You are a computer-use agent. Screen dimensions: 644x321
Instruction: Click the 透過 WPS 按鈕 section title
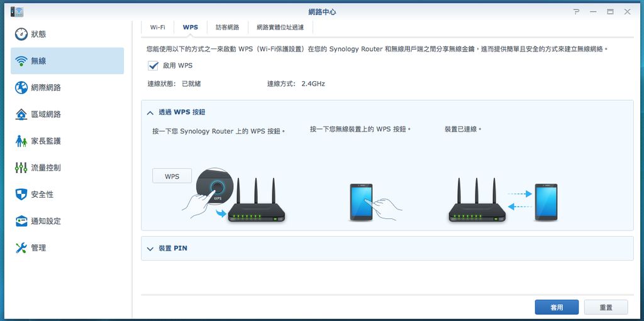coord(182,112)
